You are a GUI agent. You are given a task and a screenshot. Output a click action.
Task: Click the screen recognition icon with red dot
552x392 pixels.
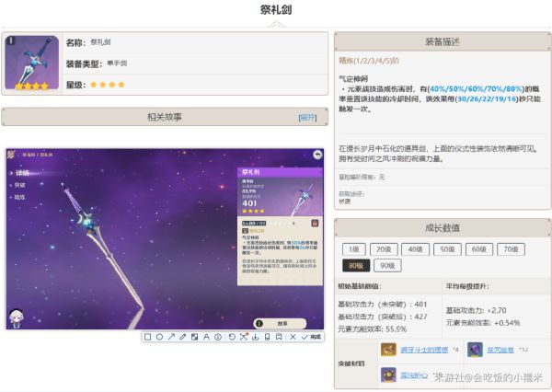[x=244, y=337]
